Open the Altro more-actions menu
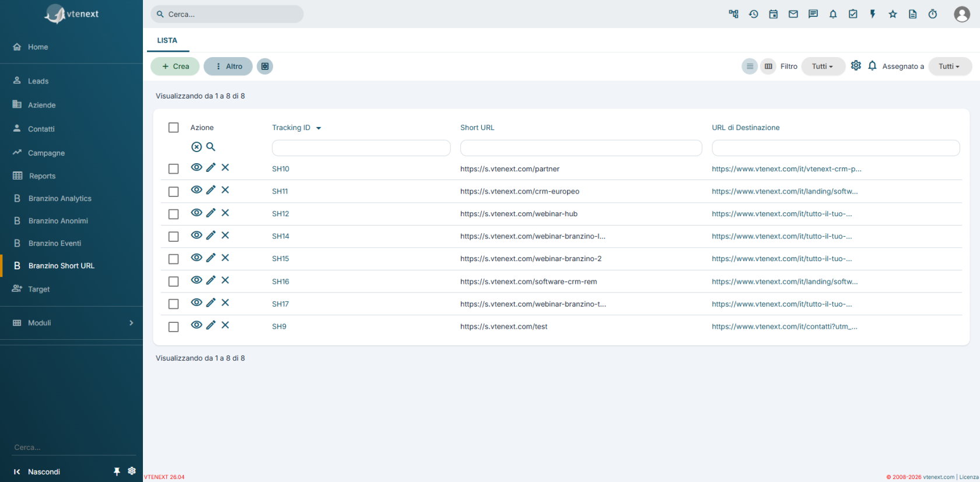 228,66
